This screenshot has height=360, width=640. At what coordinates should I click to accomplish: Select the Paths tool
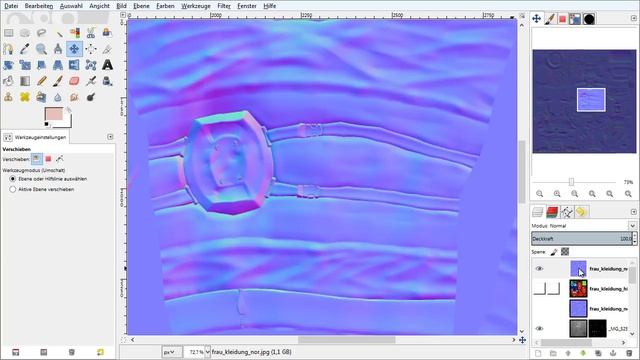coord(9,49)
